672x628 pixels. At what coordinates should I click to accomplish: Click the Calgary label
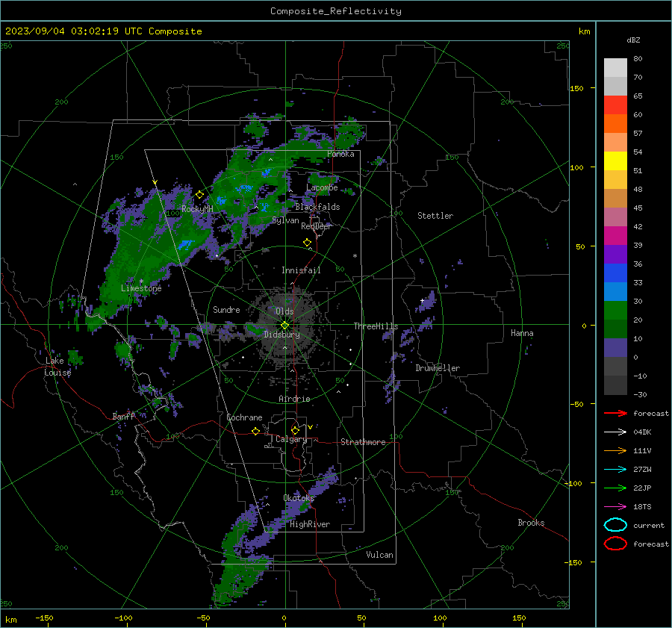[x=291, y=439]
